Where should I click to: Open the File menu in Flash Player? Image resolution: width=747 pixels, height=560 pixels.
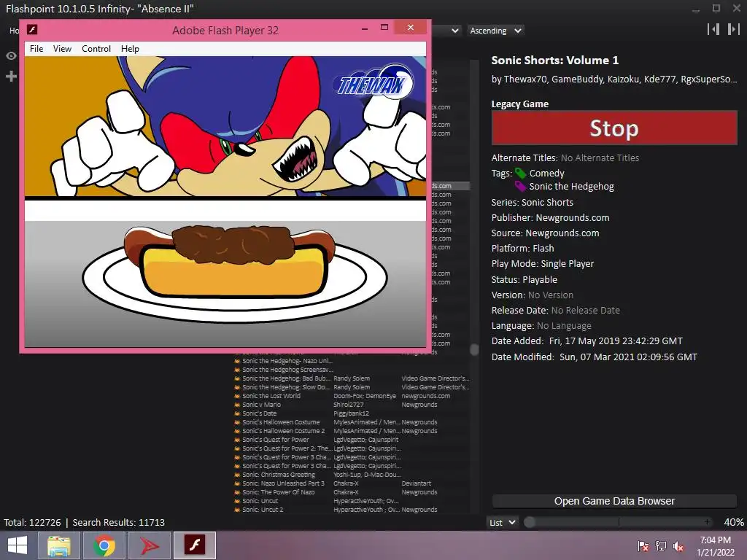[36, 49]
